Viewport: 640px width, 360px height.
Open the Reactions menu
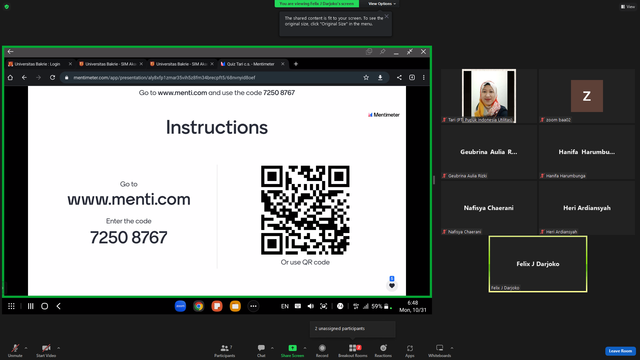point(383,350)
